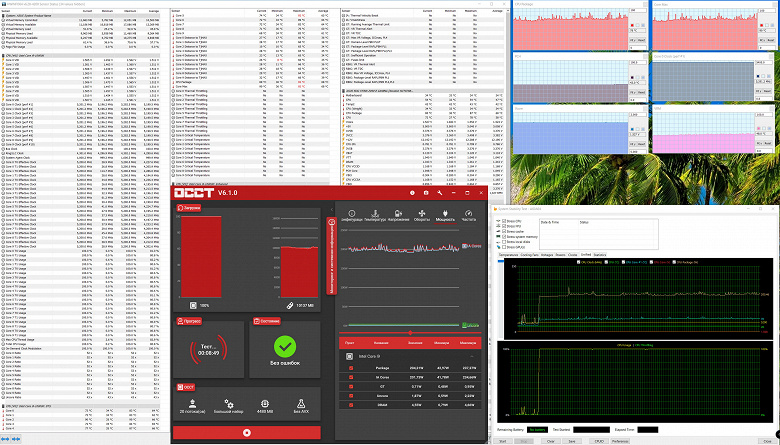Viewport: 780px width, 445px height.
Task: Open CPUID from AIDA64 stability test
Action: pos(599,441)
